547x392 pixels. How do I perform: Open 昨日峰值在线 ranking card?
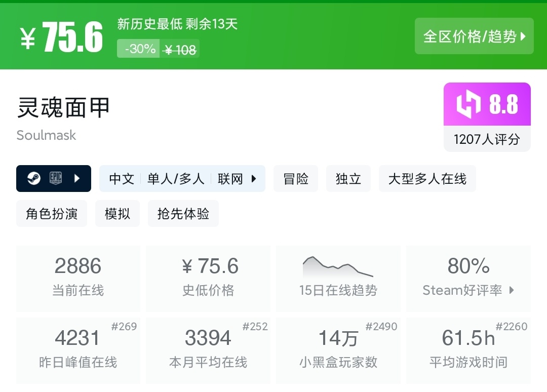(x=78, y=350)
